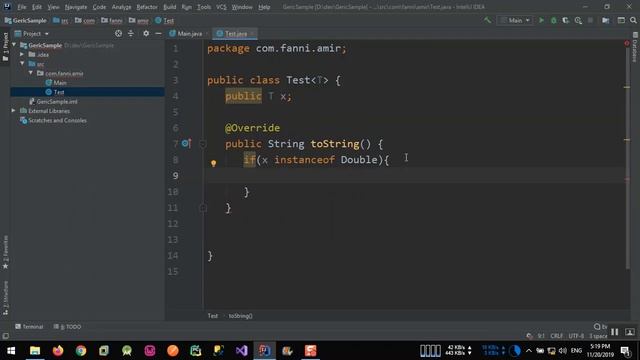This screenshot has width=640, height=360.
Task: Open Firefox from taskbar
Action: click(58, 351)
